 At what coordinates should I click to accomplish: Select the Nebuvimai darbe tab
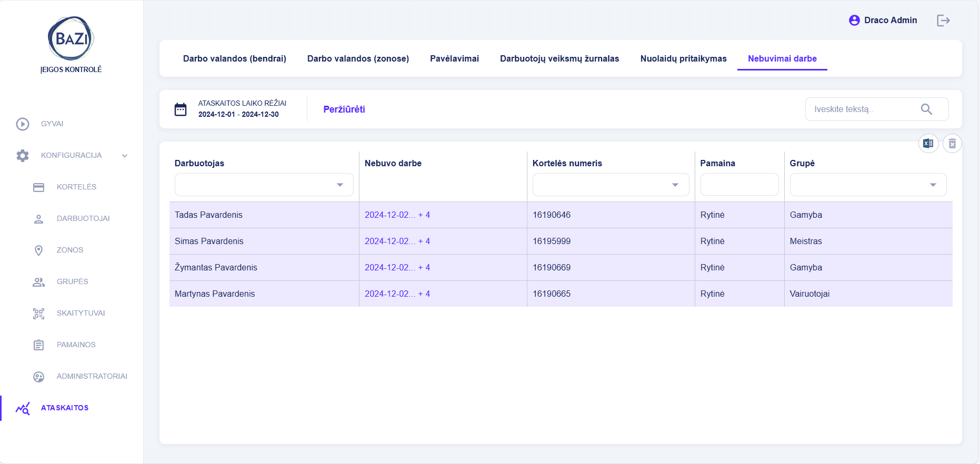click(x=782, y=58)
